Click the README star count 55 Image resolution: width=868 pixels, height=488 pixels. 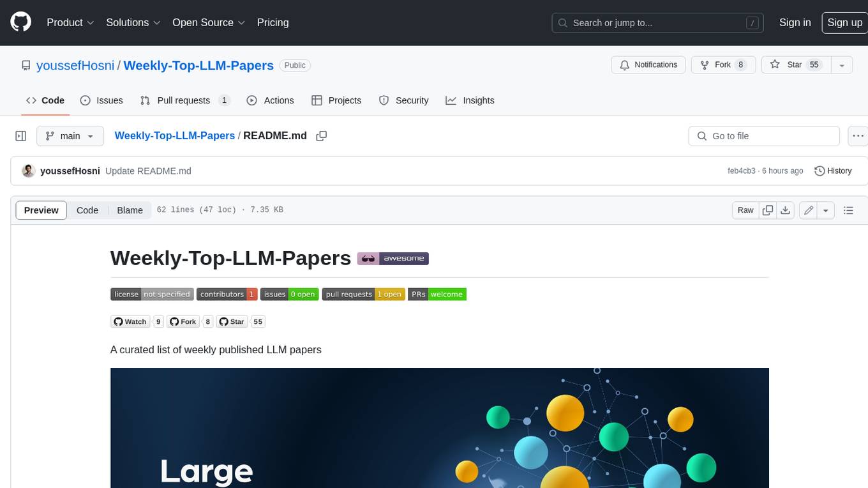pyautogui.click(x=258, y=322)
